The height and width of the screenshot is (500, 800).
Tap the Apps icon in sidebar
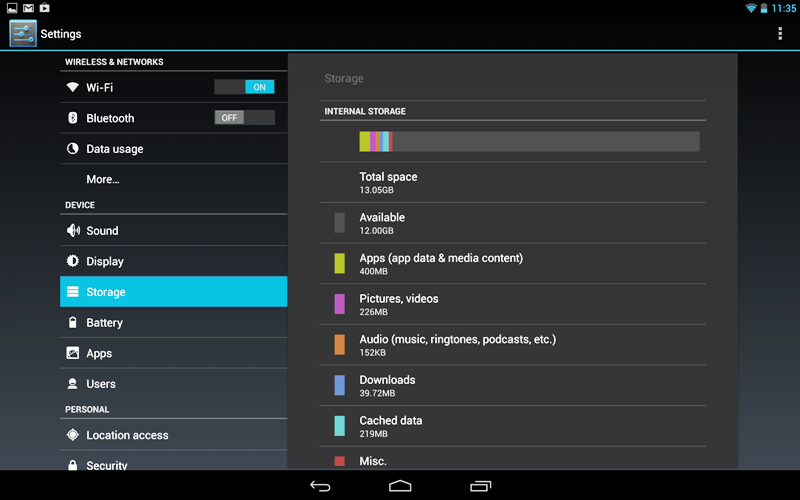[72, 353]
